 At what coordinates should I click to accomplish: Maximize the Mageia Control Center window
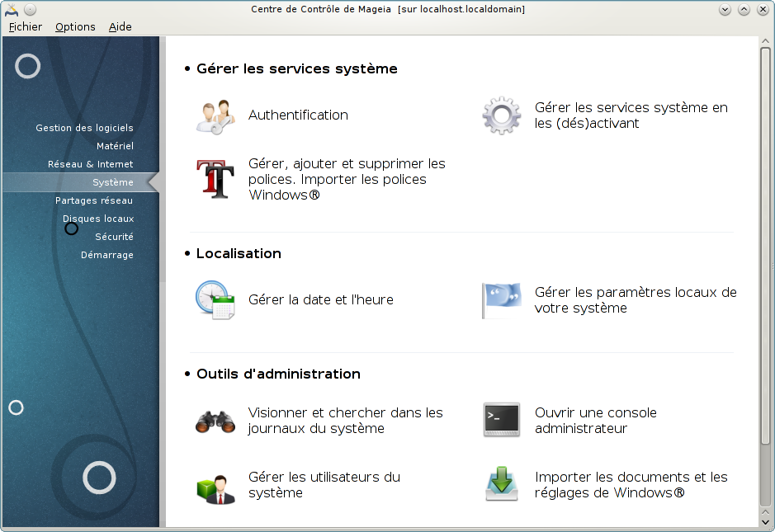(x=744, y=9)
